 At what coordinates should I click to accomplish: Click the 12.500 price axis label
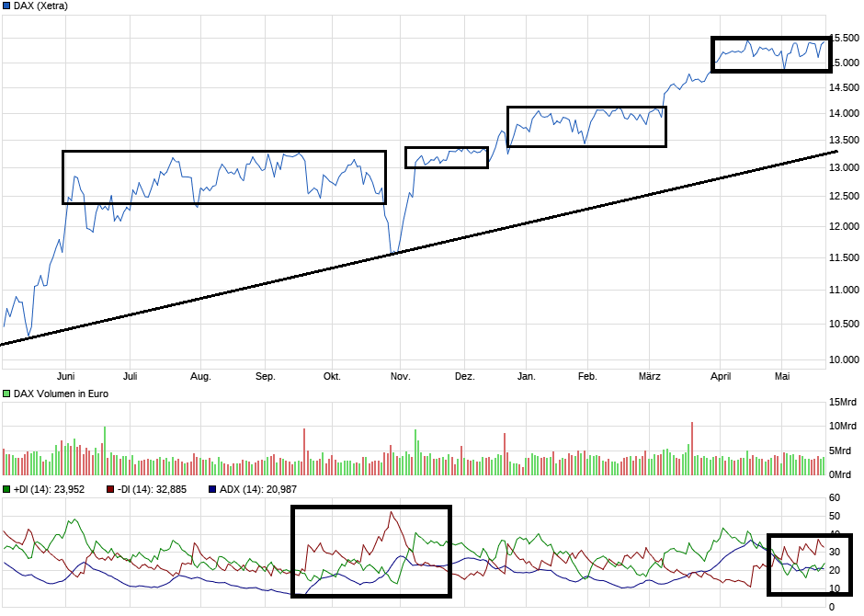click(844, 196)
